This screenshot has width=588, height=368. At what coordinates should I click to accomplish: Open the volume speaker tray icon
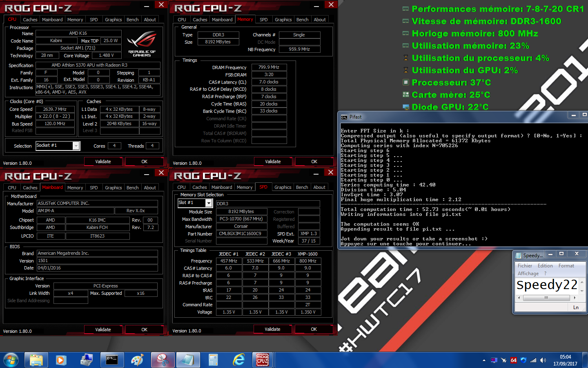tap(543, 360)
